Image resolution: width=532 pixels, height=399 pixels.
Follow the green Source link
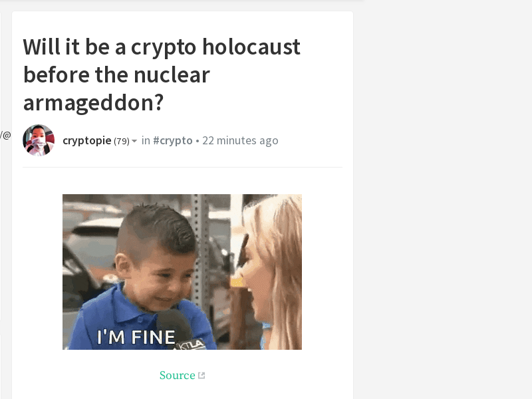click(x=177, y=375)
